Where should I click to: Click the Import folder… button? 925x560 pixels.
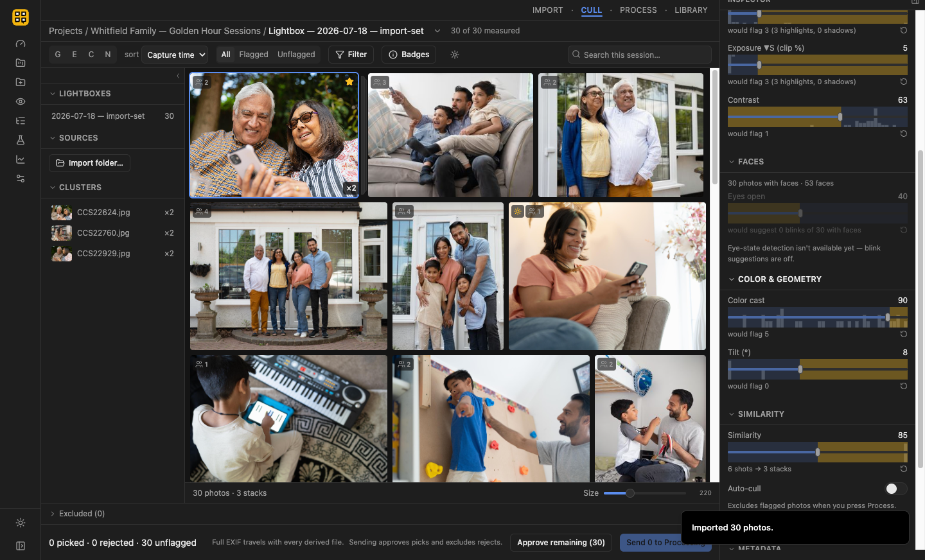[x=89, y=163]
